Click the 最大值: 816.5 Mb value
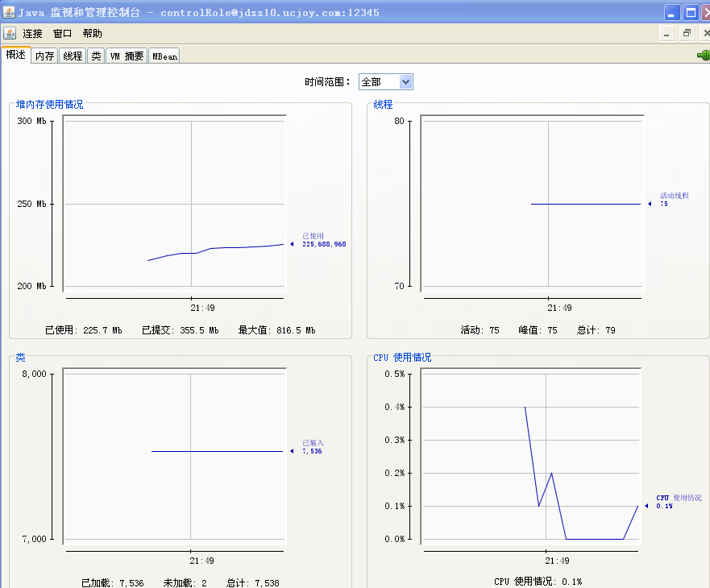The height and width of the screenshot is (588, 710). (277, 330)
